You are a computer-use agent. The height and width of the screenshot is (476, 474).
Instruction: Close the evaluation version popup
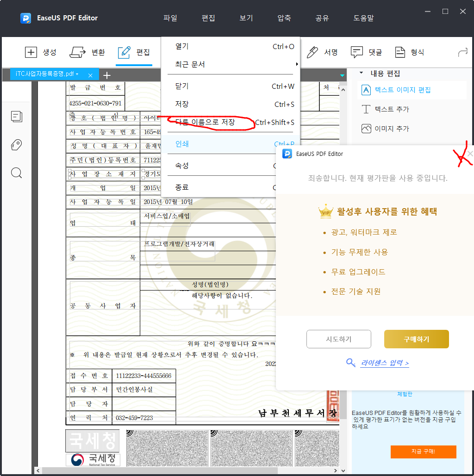click(470, 154)
